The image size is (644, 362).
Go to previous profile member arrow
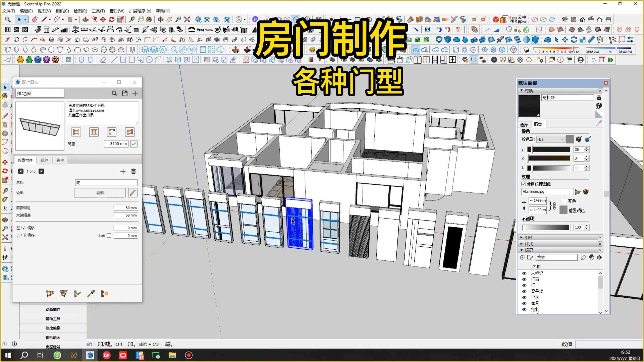[x=21, y=171]
